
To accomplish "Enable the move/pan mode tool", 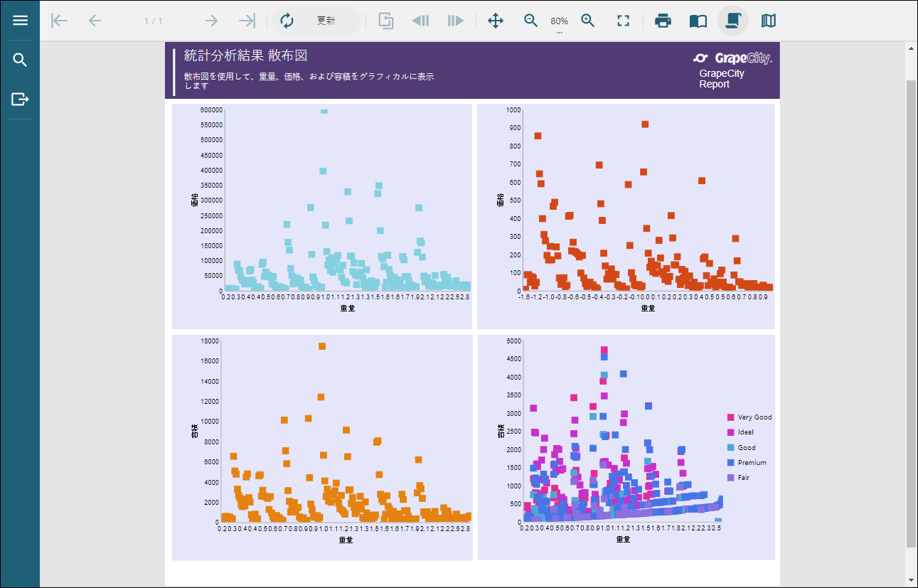I will (496, 21).
